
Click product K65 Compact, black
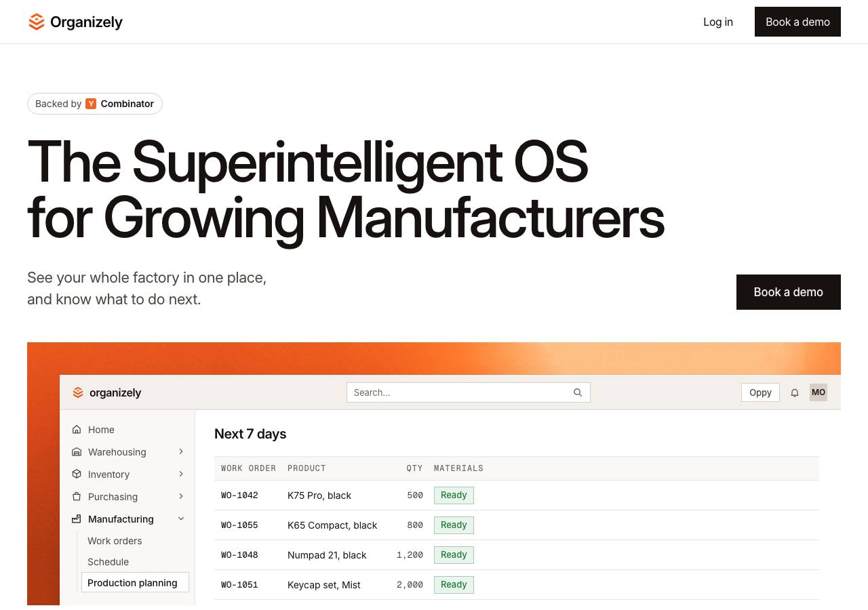point(332,525)
